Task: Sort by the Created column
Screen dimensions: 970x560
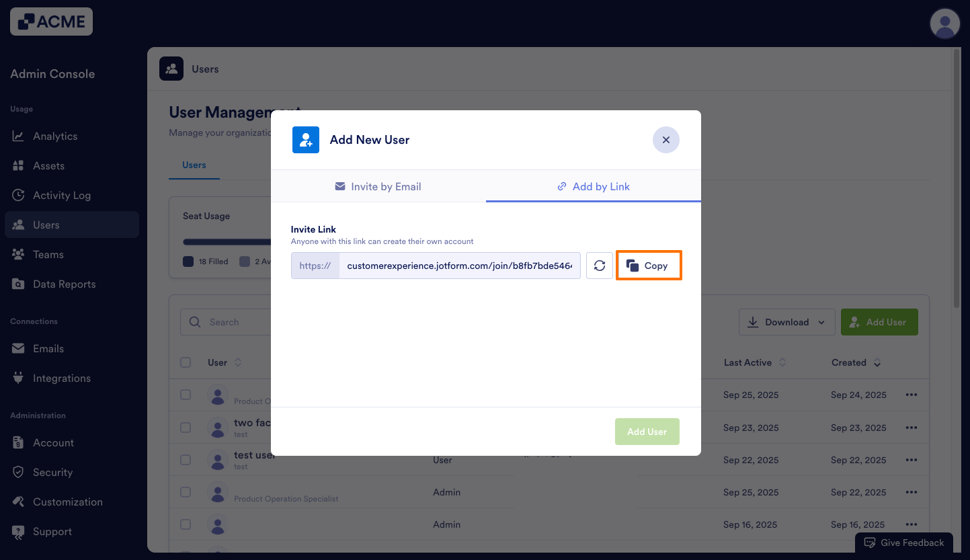Action: [855, 362]
